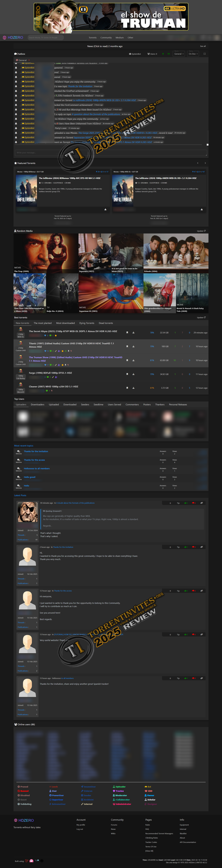Switch to The most planted tab
This screenshot has height=868, width=222.
(x=42, y=323)
